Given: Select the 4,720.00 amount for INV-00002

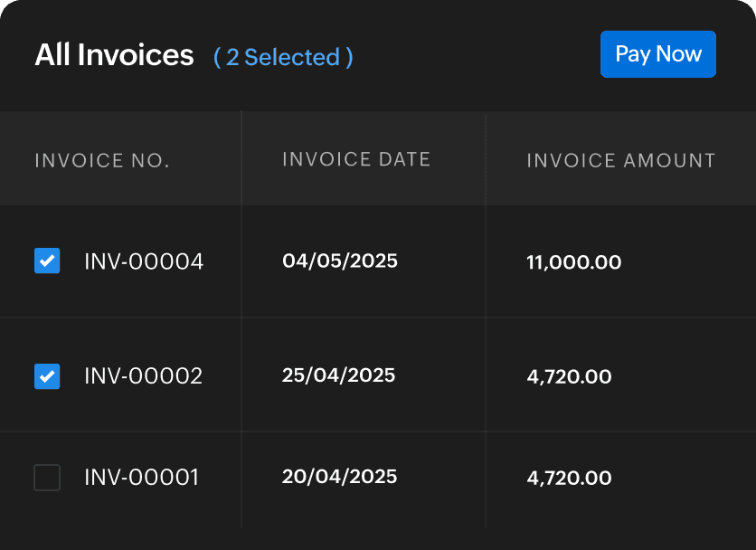Looking at the screenshot, I should tap(569, 376).
